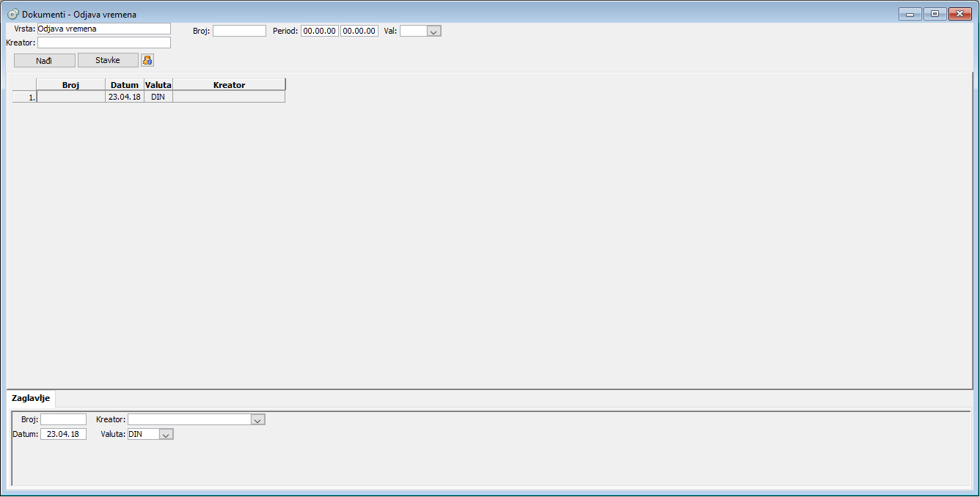This screenshot has height=497, width=980.
Task: Close the Dokumenti - Odjava vremena window
Action: pos(959,14)
